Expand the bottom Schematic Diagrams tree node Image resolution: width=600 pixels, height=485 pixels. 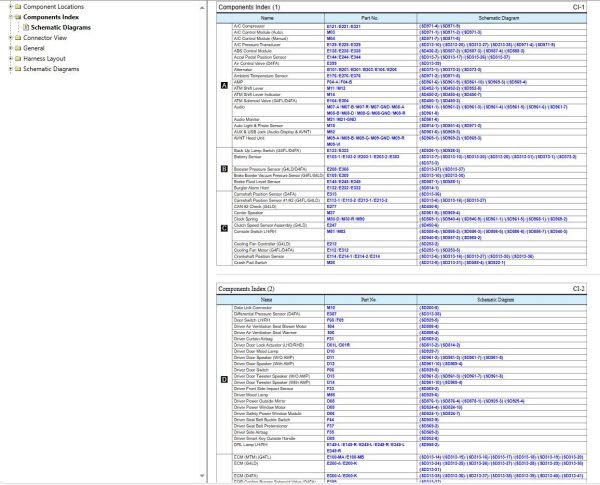11,69
